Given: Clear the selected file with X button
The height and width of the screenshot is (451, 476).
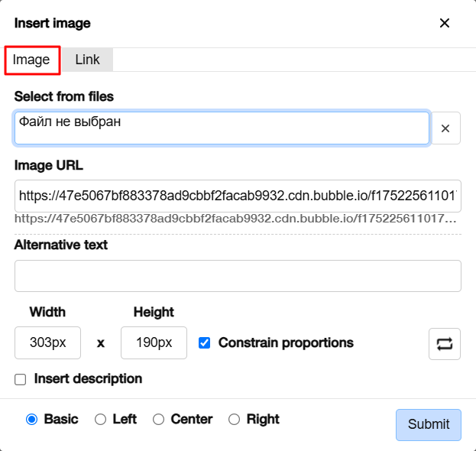Looking at the screenshot, I should (x=445, y=128).
